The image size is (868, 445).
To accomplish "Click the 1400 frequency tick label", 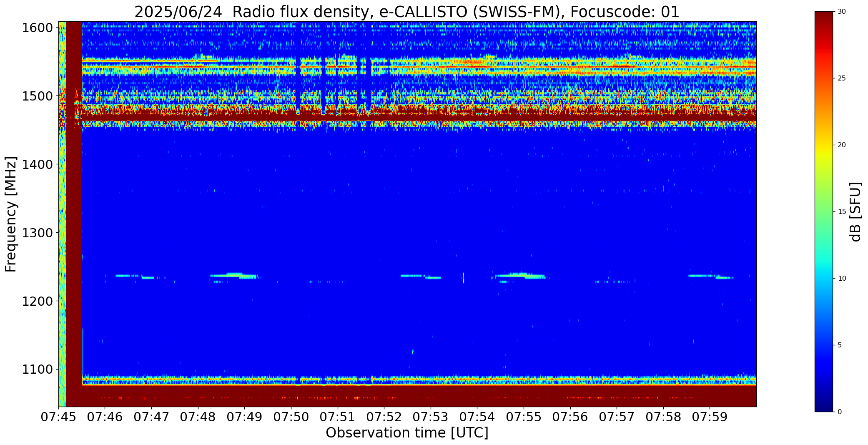I will [38, 165].
